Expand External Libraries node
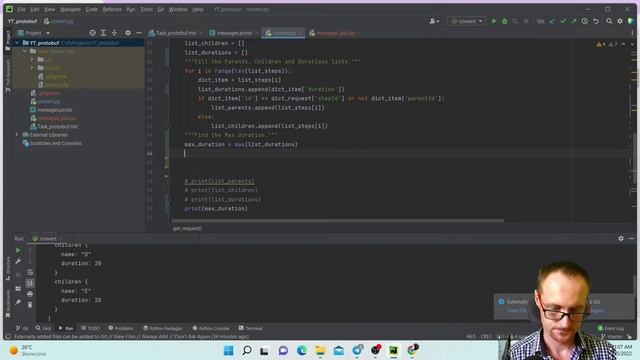This screenshot has width=640, height=360. 17,134
